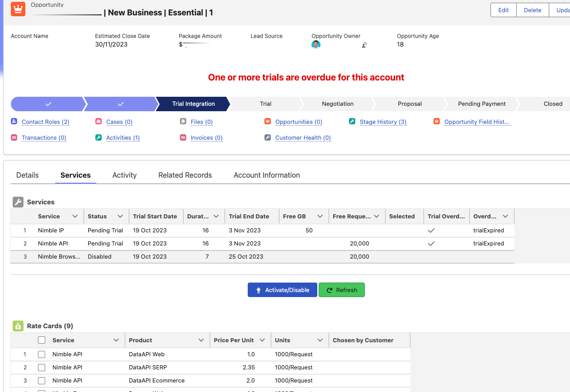Select the Trial stage in path

pyautogui.click(x=266, y=104)
